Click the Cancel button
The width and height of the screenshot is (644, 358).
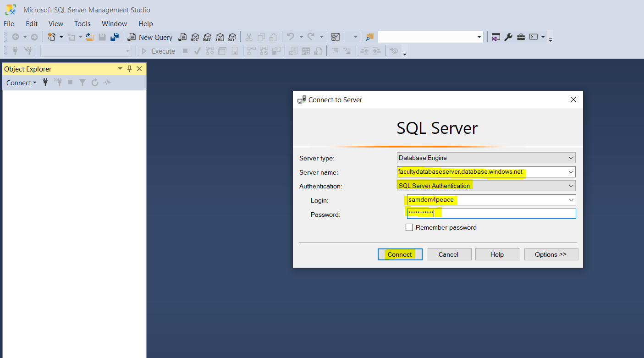click(x=449, y=254)
